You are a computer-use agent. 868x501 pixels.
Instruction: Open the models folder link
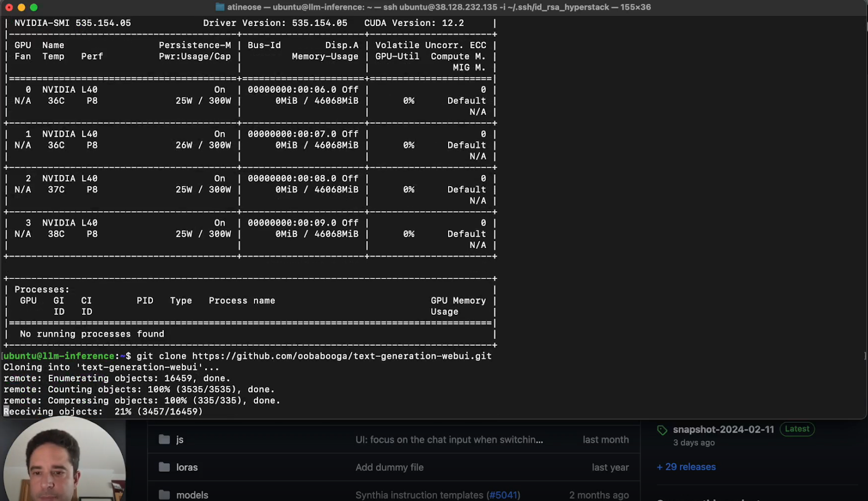tap(192, 495)
